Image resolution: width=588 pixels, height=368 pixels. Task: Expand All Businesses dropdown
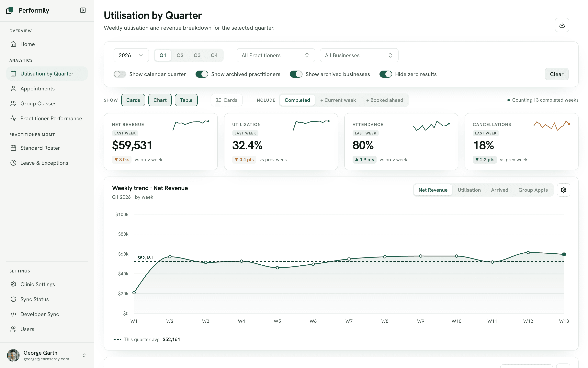pyautogui.click(x=359, y=55)
